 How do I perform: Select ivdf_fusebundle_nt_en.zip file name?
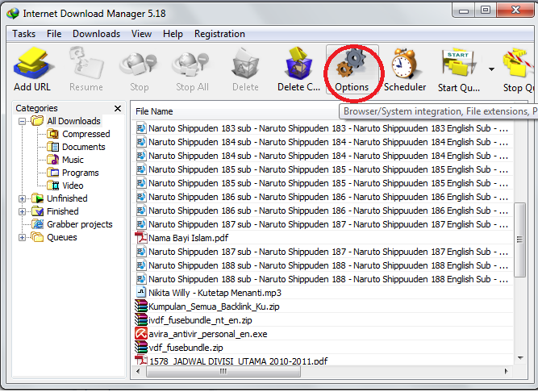[200, 320]
